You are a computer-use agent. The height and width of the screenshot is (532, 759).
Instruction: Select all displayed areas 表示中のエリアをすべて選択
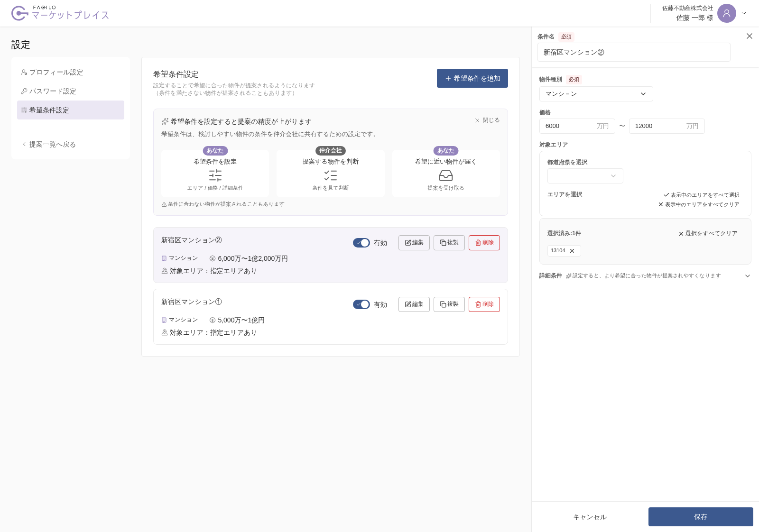click(702, 195)
